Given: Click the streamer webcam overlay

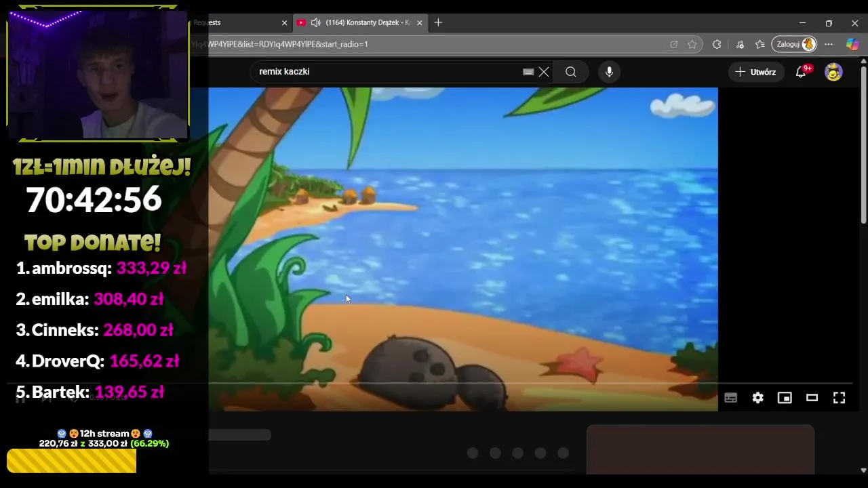Looking at the screenshot, I should [98, 73].
